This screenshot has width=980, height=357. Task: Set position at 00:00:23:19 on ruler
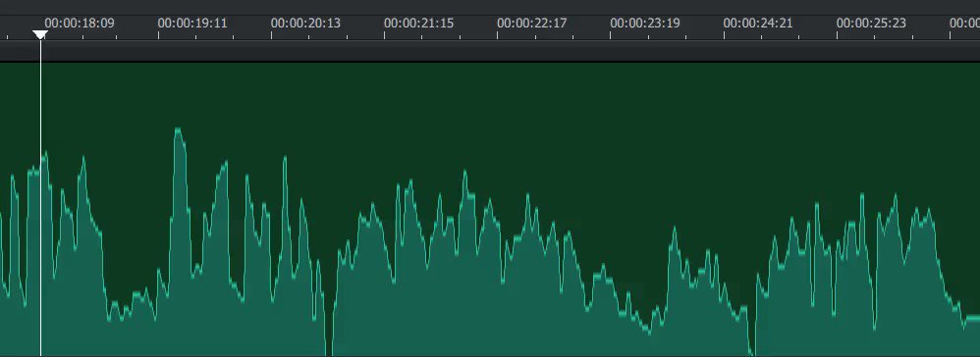coord(645,24)
